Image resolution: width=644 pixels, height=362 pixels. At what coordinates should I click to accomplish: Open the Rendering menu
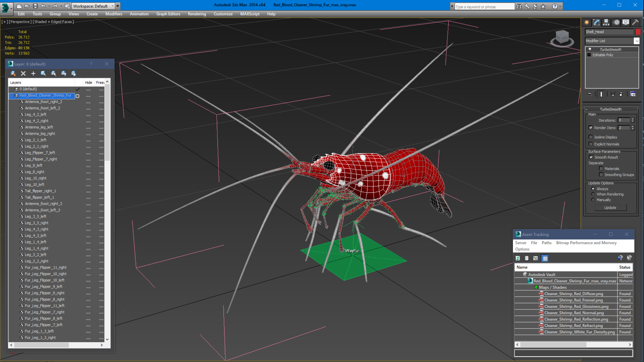(x=197, y=14)
